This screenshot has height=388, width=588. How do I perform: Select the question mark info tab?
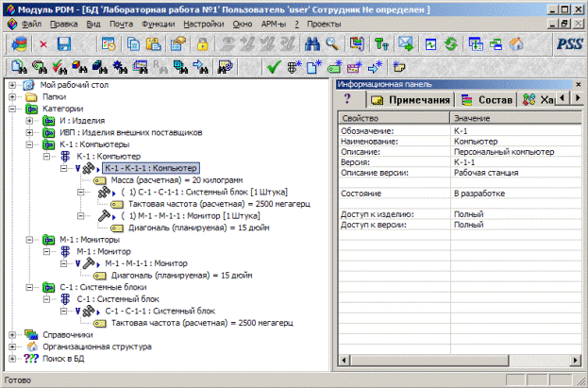347,99
